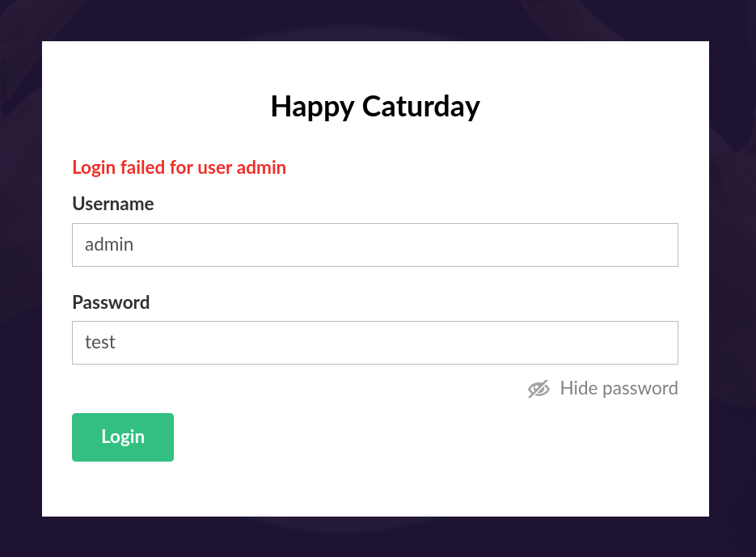Screen dimensions: 756x557
Task: Focus the Username input field
Action: (x=374, y=245)
